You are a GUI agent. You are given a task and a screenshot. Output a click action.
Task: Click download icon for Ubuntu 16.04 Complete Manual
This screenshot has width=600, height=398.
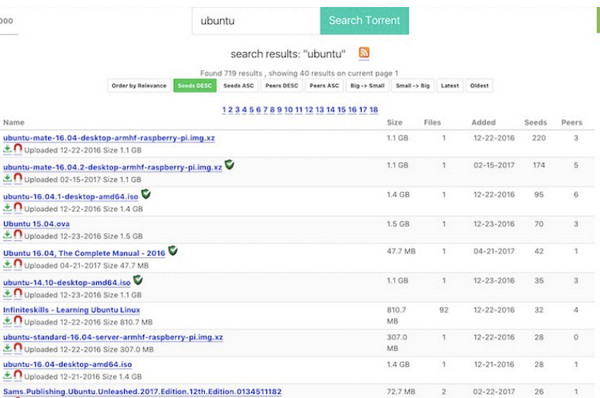tap(7, 265)
